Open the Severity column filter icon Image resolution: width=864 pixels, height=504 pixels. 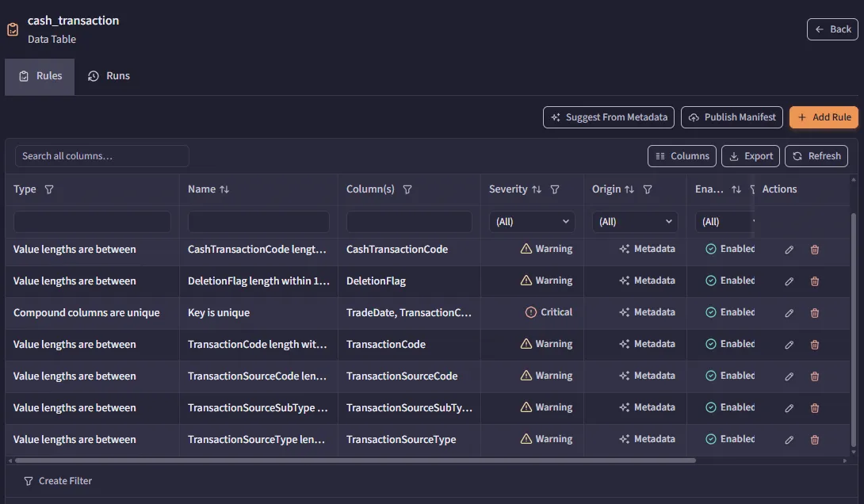pos(555,189)
